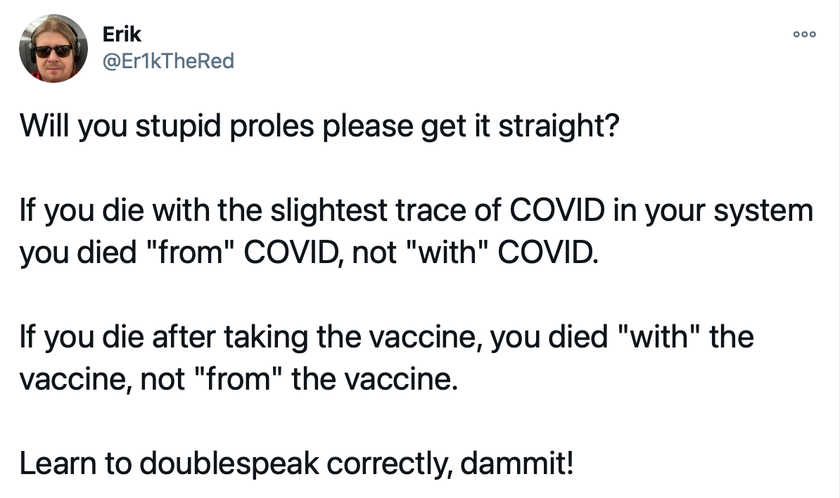
Task: Click the word 'correctly,' in the last line
Action: coord(389,464)
